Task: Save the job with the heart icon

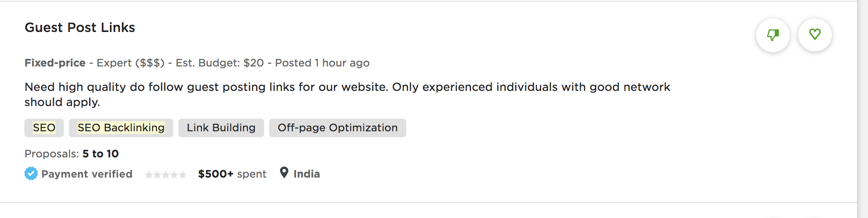Action: [x=815, y=35]
